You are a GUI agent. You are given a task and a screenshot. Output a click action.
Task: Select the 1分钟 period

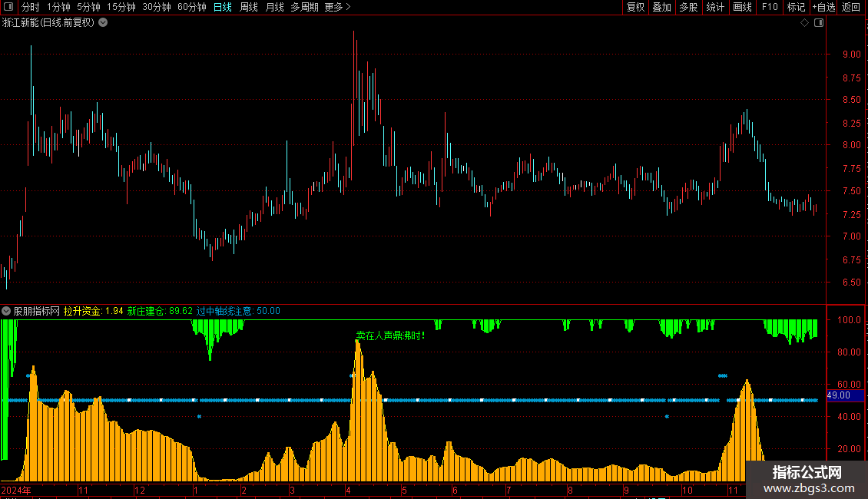pyautogui.click(x=58, y=7)
